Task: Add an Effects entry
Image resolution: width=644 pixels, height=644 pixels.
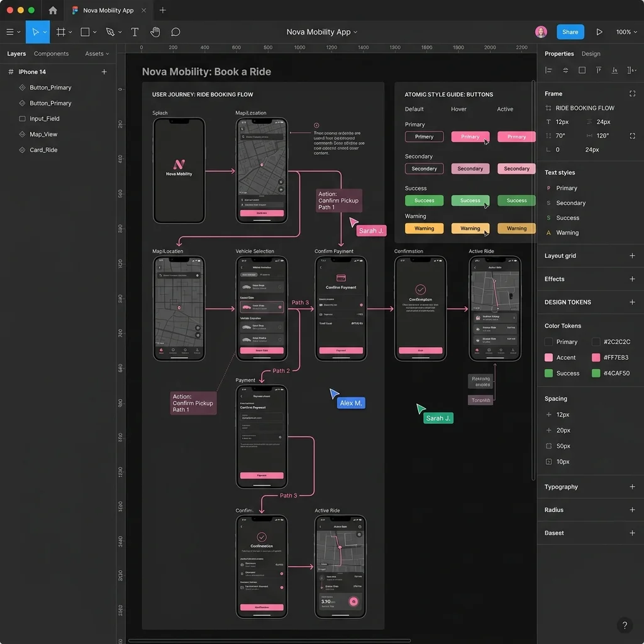Action: pos(632,279)
